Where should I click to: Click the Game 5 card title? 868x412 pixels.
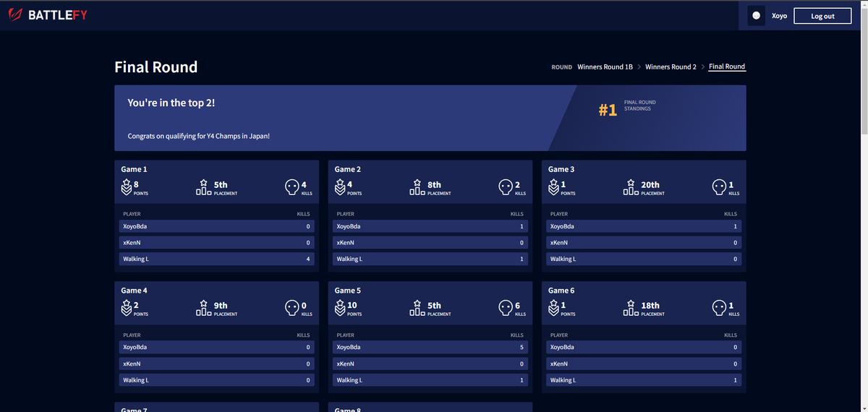[x=348, y=291]
